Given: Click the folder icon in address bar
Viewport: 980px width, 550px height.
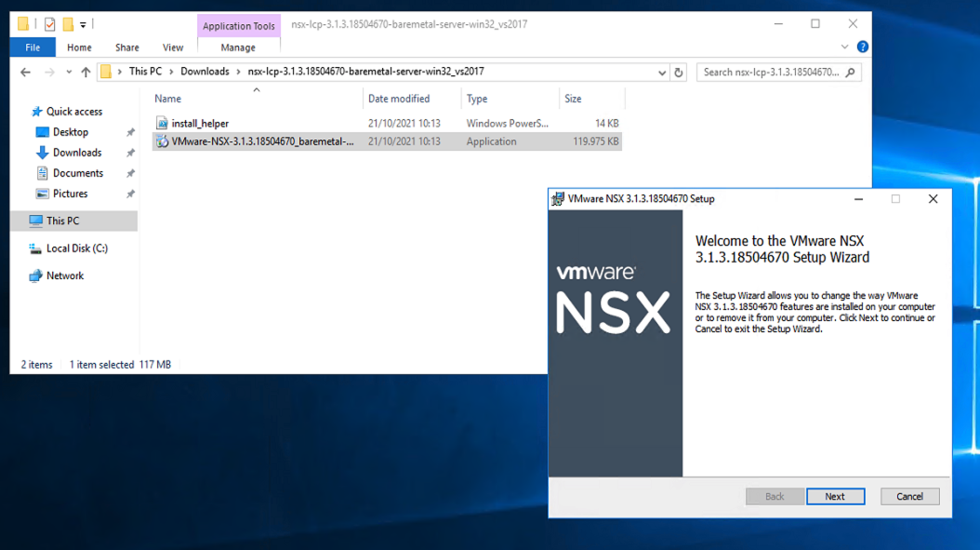Looking at the screenshot, I should [x=106, y=72].
